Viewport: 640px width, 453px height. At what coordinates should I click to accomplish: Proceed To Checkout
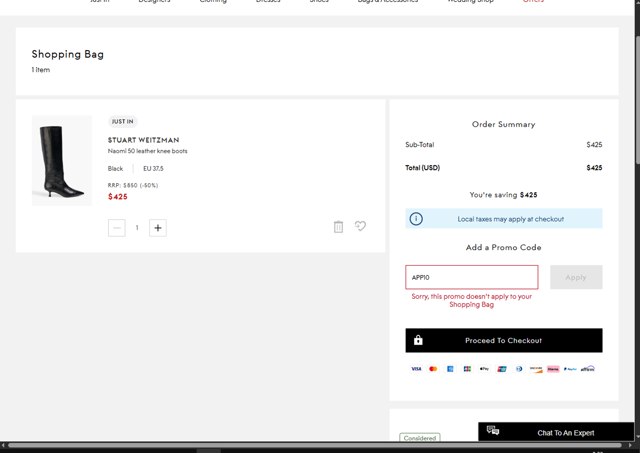[x=504, y=340]
